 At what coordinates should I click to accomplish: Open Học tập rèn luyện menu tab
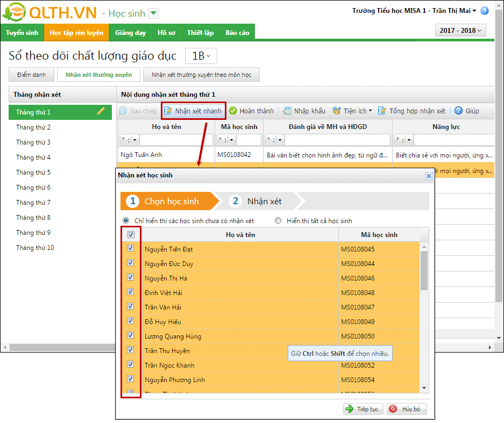pyautogui.click(x=76, y=32)
